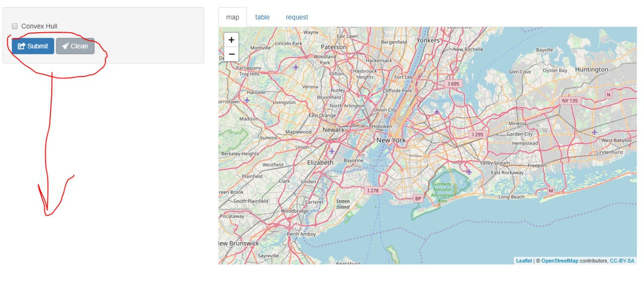Click the airport icon northwest of Paterson

pyautogui.click(x=296, y=66)
